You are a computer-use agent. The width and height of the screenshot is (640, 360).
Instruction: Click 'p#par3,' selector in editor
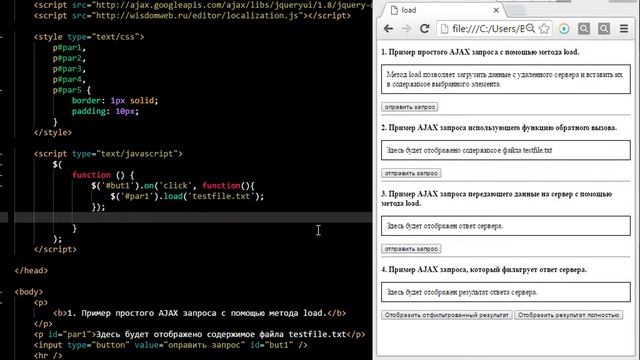click(x=69, y=69)
